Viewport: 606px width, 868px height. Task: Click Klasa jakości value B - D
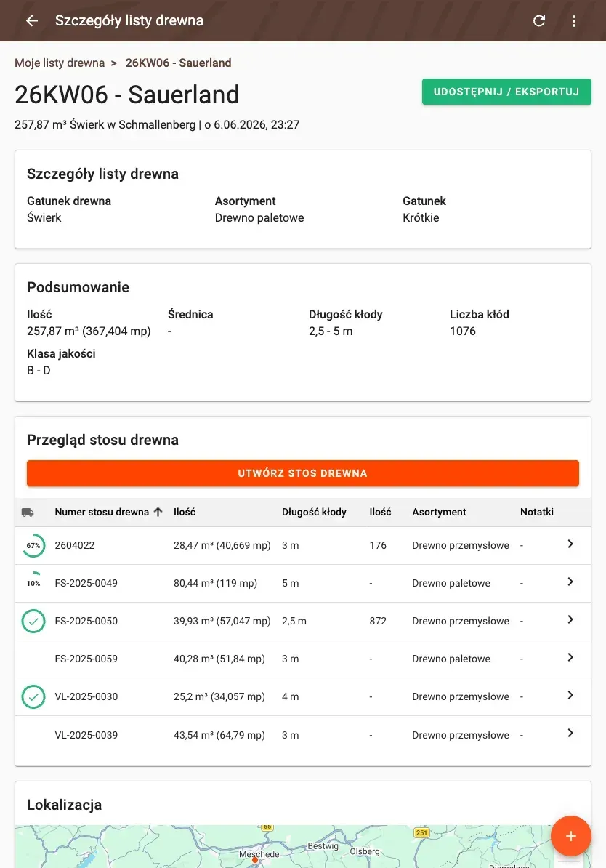pos(39,370)
